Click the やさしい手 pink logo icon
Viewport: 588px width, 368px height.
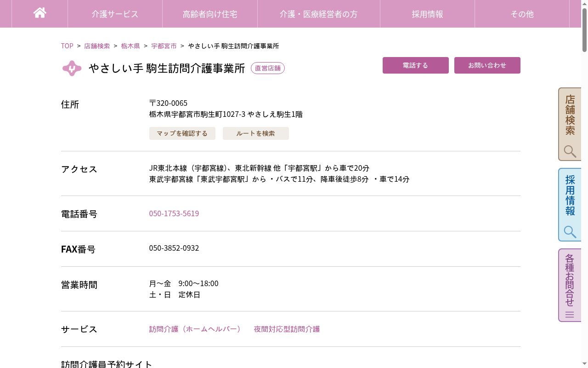[72, 68]
